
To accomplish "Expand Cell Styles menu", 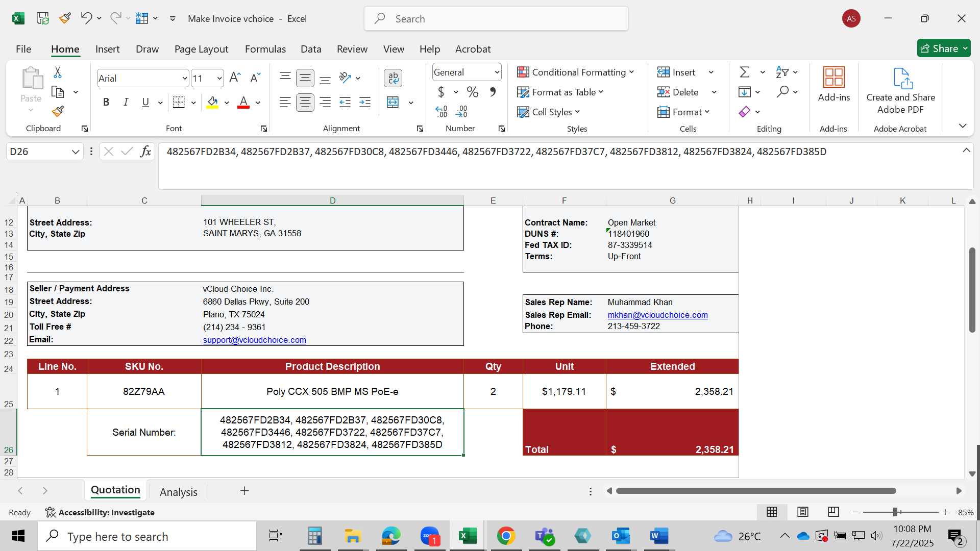I will coord(548,112).
